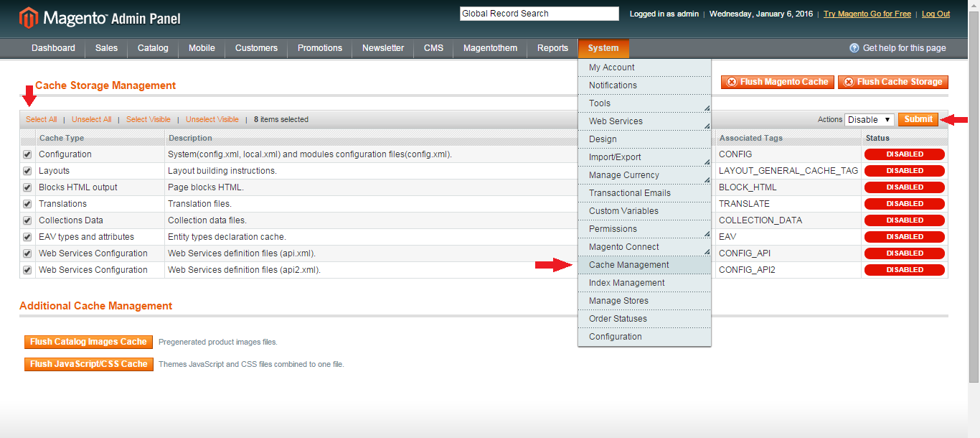Open Configuration at the System menu bottom
Screen dimensions: 980x438
[644, 337]
